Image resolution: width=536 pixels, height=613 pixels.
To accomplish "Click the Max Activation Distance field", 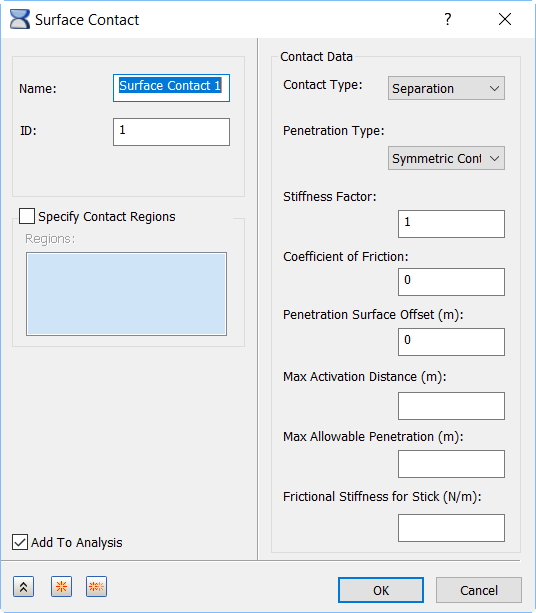I will (451, 406).
